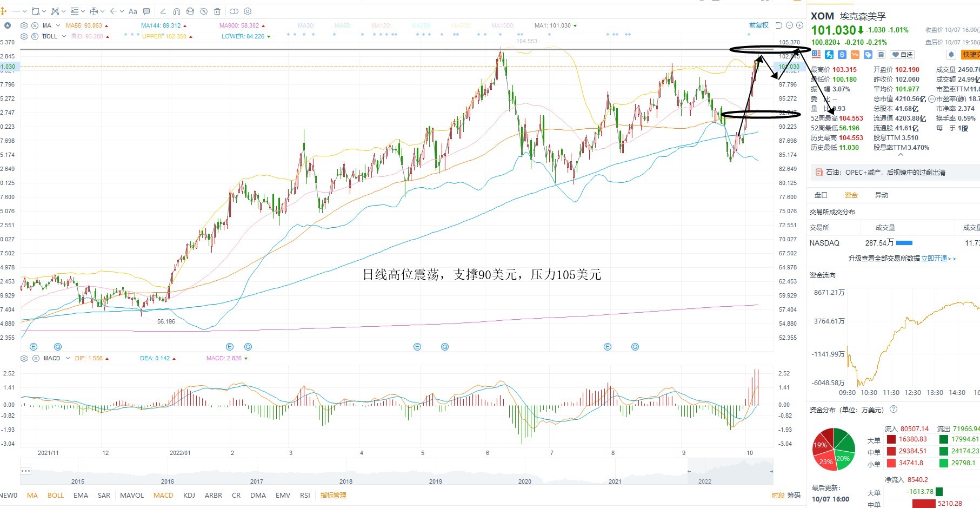Collapse indicator legend with up-arrow circle
The image size is (980, 508).
coord(8,25)
